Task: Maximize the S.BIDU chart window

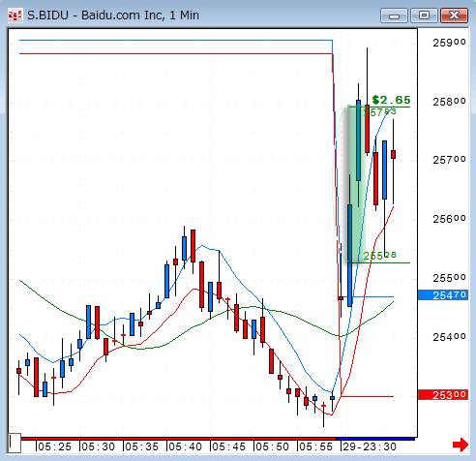Action: click(x=424, y=15)
